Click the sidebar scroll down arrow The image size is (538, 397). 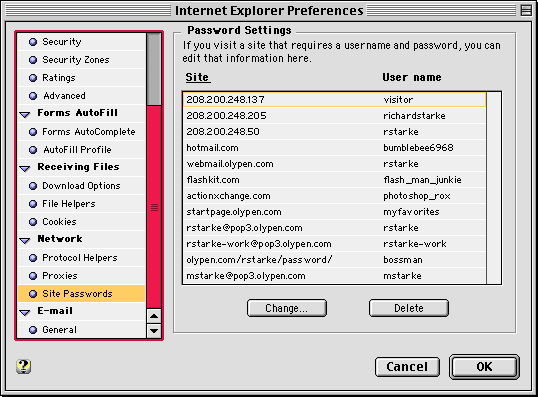tap(154, 331)
